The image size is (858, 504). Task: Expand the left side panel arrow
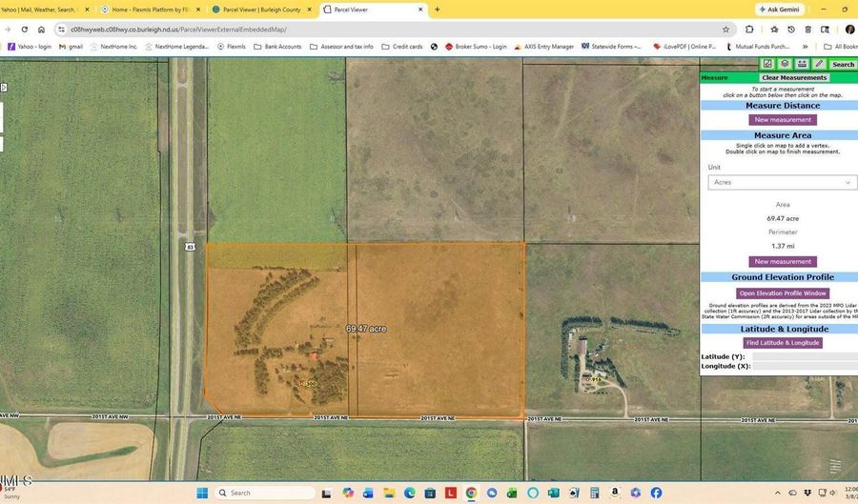tap(3, 88)
